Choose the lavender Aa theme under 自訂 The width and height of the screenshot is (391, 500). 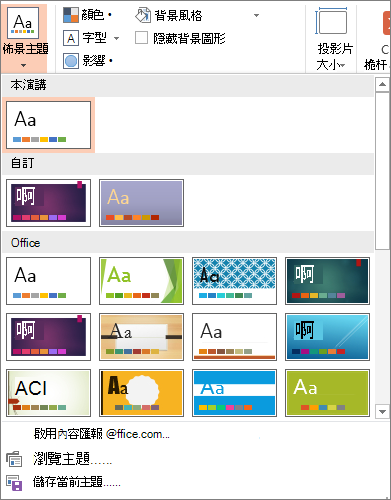coord(141,203)
